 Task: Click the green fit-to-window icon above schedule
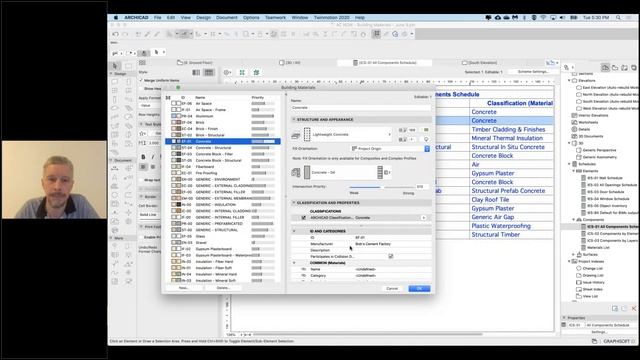point(242,72)
